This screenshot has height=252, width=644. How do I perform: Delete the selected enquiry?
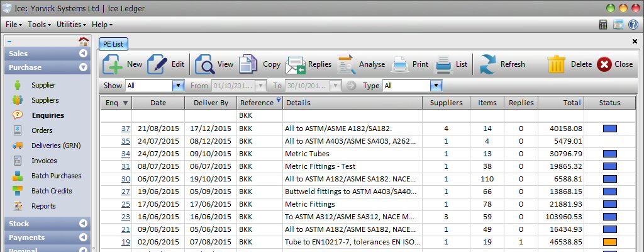[569, 64]
